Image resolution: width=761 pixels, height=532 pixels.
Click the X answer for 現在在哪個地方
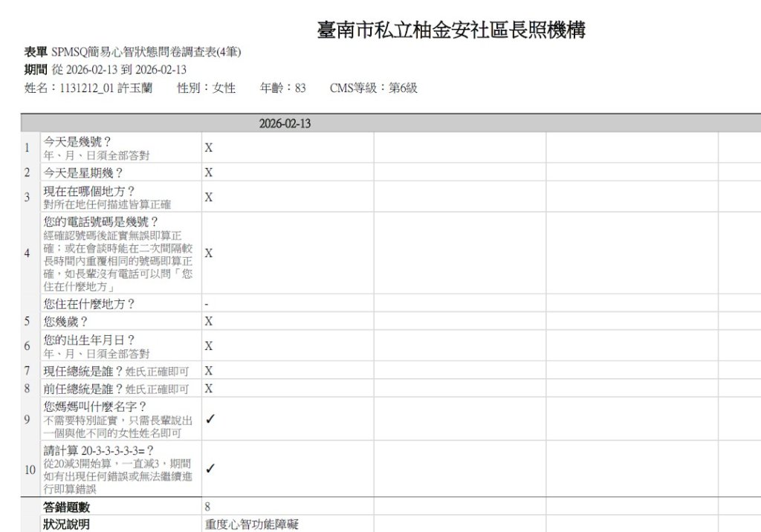(x=209, y=197)
